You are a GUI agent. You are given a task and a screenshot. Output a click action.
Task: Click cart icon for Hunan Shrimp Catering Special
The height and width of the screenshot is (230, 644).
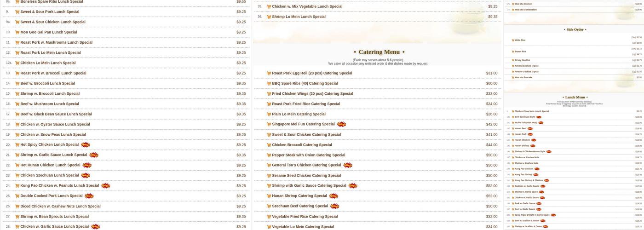pos(269,196)
